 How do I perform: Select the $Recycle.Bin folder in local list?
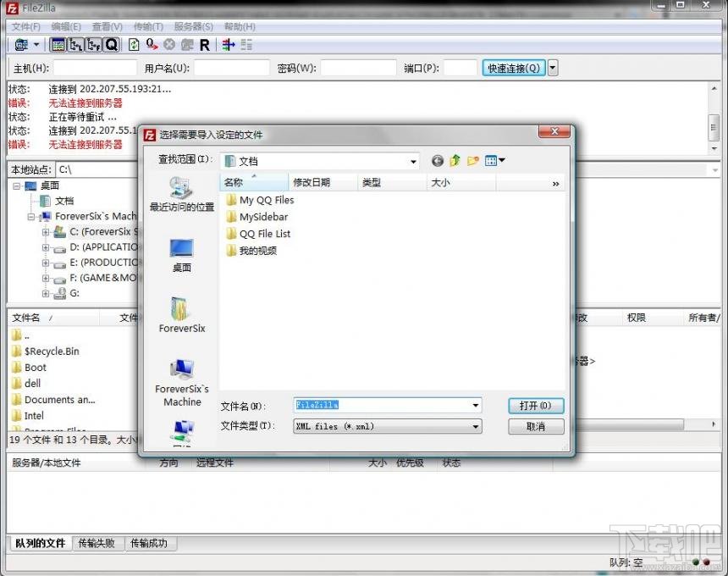46,352
